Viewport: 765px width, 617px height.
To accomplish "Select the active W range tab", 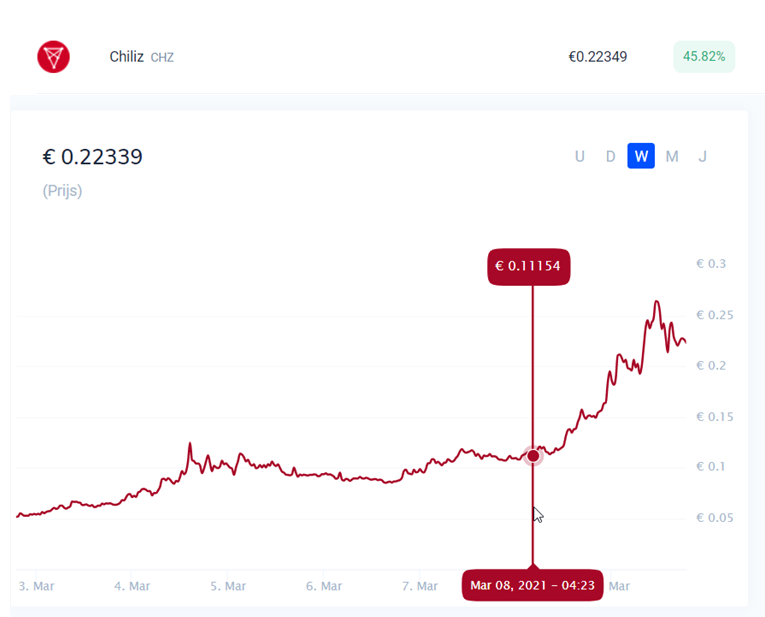I will click(x=641, y=156).
